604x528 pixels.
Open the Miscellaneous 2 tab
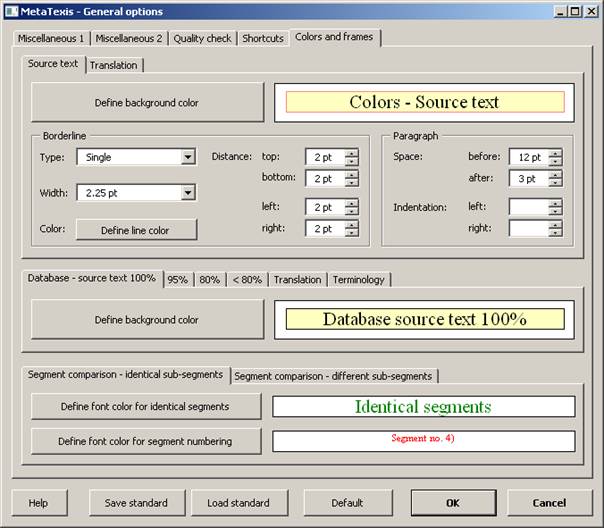pyautogui.click(x=129, y=39)
